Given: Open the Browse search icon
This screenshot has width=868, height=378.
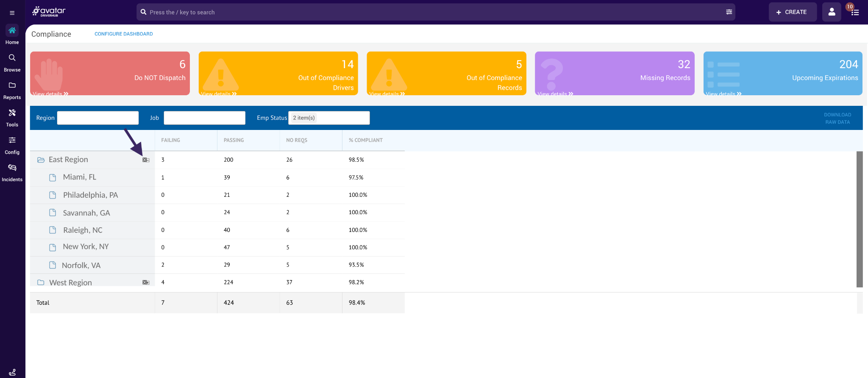Looking at the screenshot, I should tap(12, 58).
